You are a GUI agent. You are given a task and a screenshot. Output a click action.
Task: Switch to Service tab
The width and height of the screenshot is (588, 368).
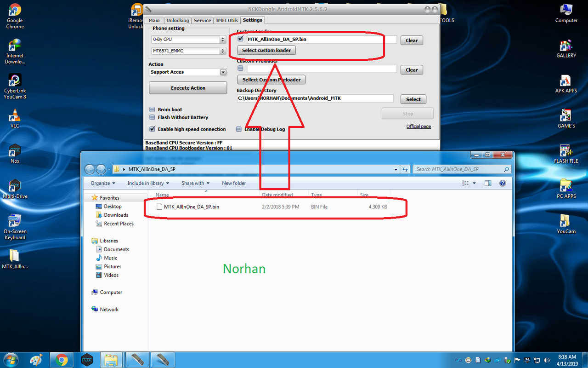coord(202,21)
